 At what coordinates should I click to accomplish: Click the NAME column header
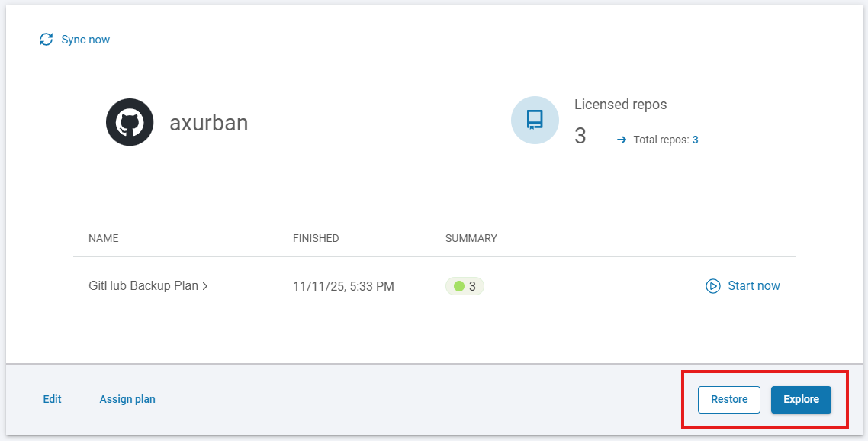point(104,238)
